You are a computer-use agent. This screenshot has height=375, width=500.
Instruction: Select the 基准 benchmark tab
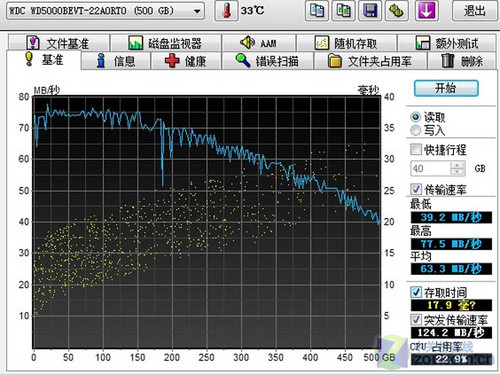click(43, 60)
